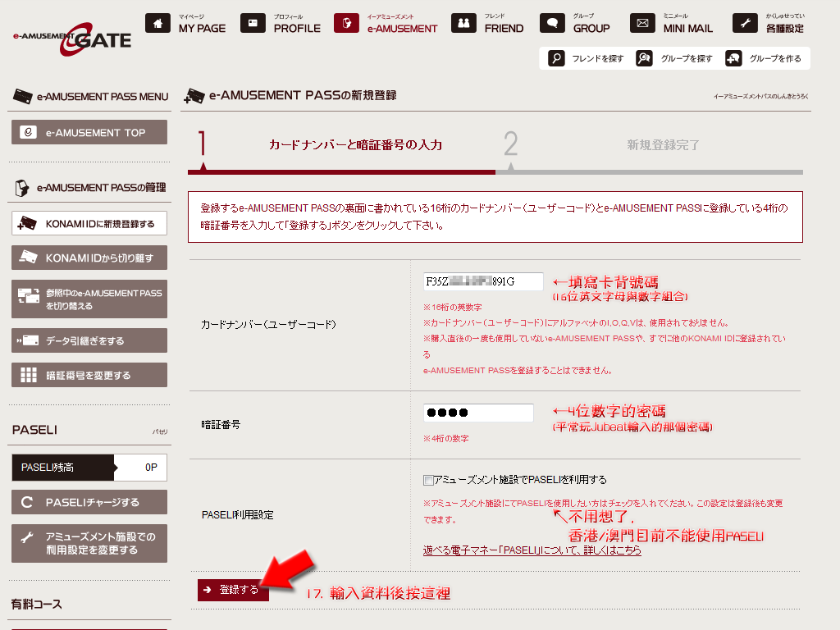Click グループを探す search button

pos(675,58)
